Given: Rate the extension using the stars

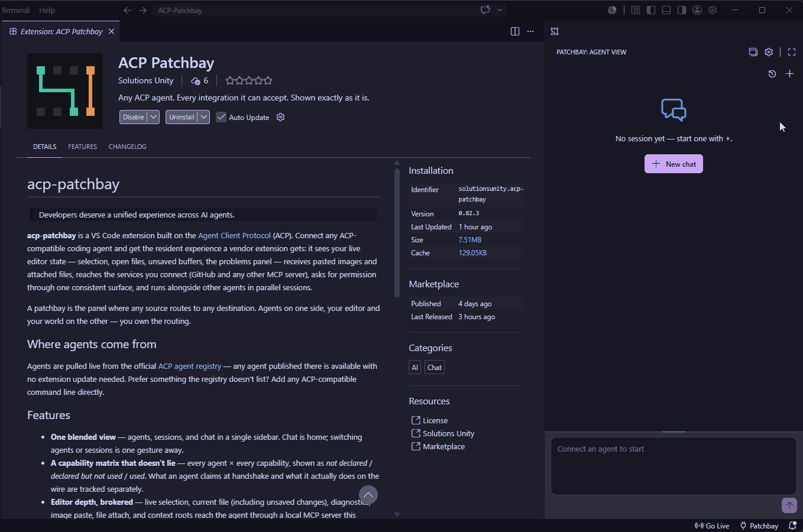Looking at the screenshot, I should (x=249, y=80).
